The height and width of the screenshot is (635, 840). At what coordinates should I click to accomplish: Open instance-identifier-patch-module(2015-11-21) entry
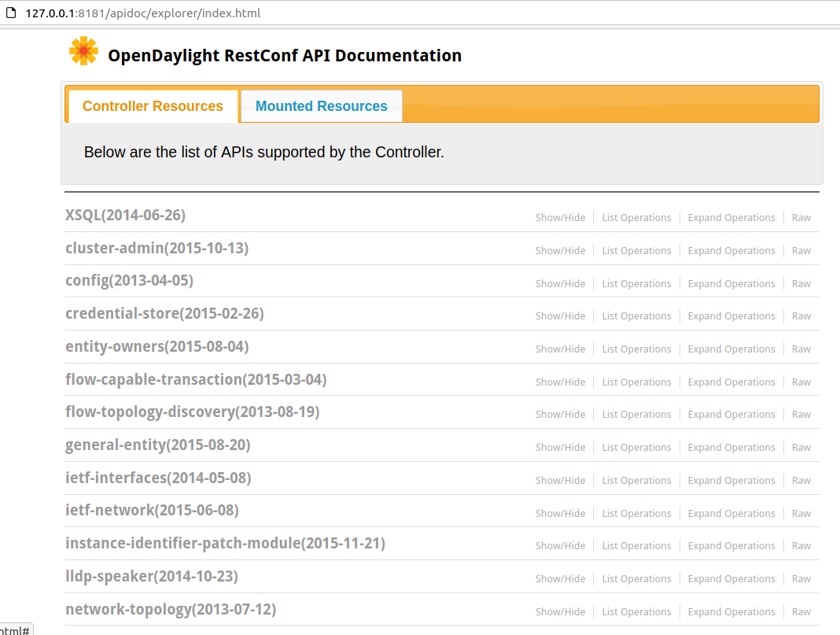click(226, 544)
